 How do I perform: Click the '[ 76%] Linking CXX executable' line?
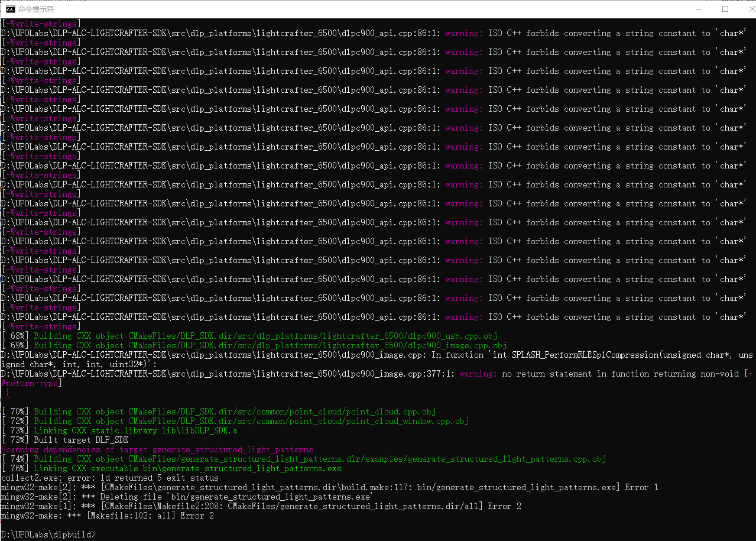(171, 468)
